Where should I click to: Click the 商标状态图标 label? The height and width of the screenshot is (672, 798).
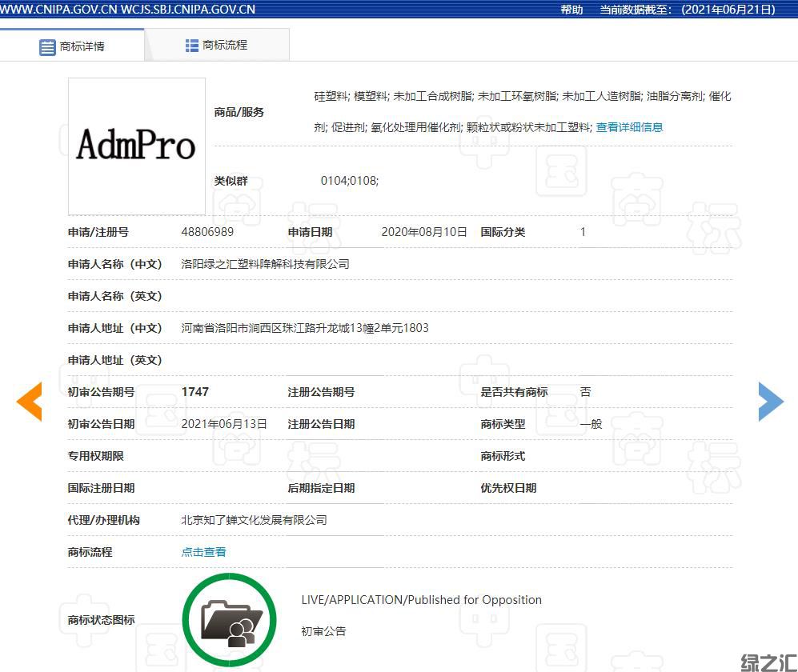point(102,620)
